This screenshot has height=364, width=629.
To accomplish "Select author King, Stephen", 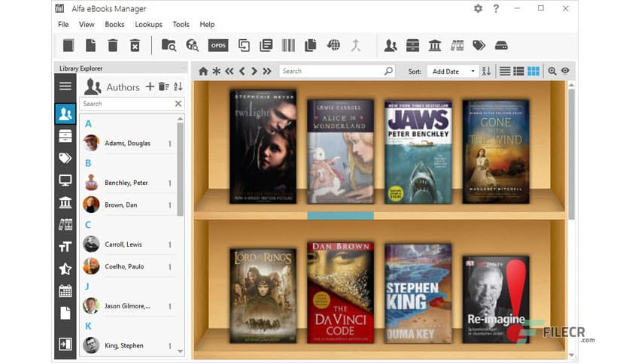I will [x=129, y=345].
